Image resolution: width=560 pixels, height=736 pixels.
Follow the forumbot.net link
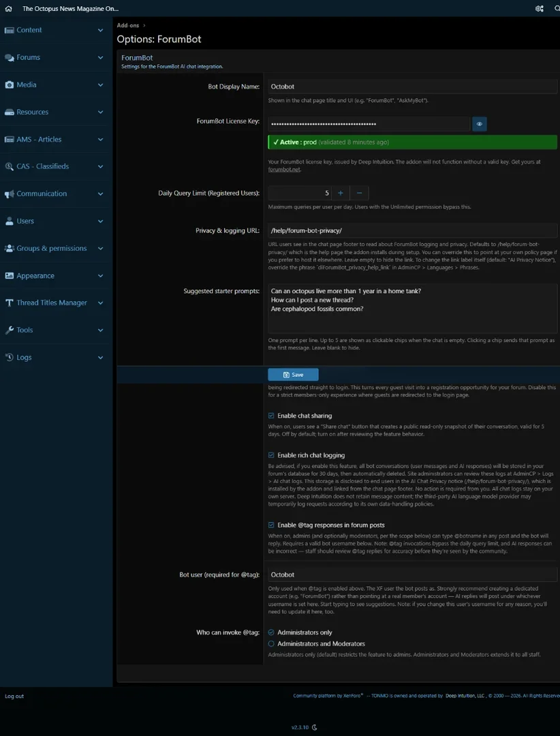[x=284, y=170]
